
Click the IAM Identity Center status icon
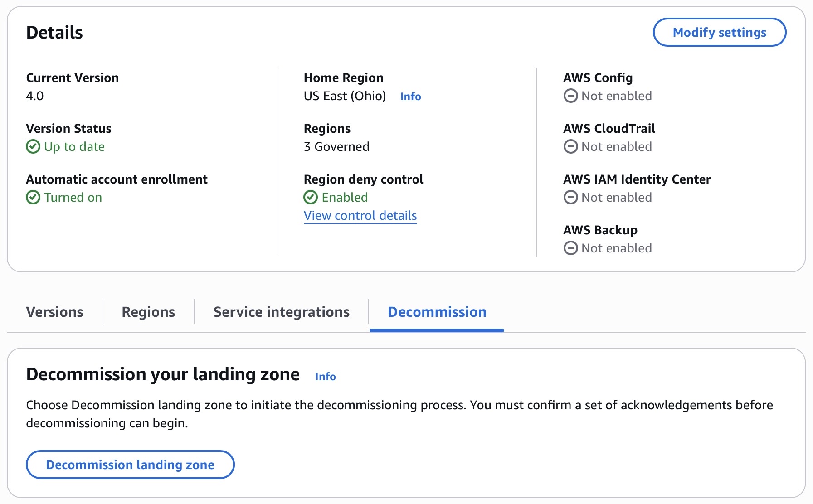tap(570, 198)
